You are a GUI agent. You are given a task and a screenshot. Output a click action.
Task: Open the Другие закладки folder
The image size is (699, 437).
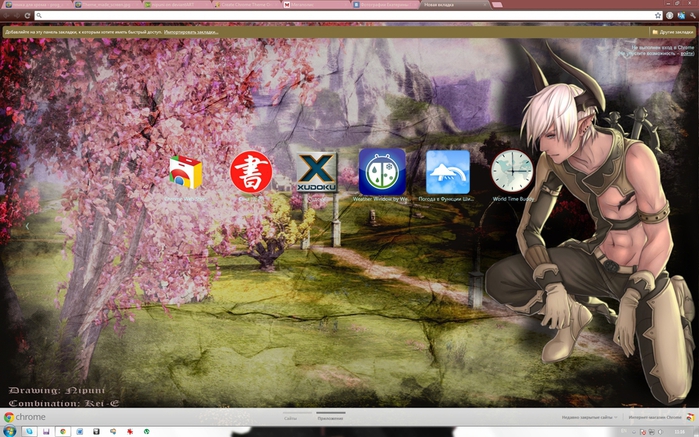[x=673, y=32]
